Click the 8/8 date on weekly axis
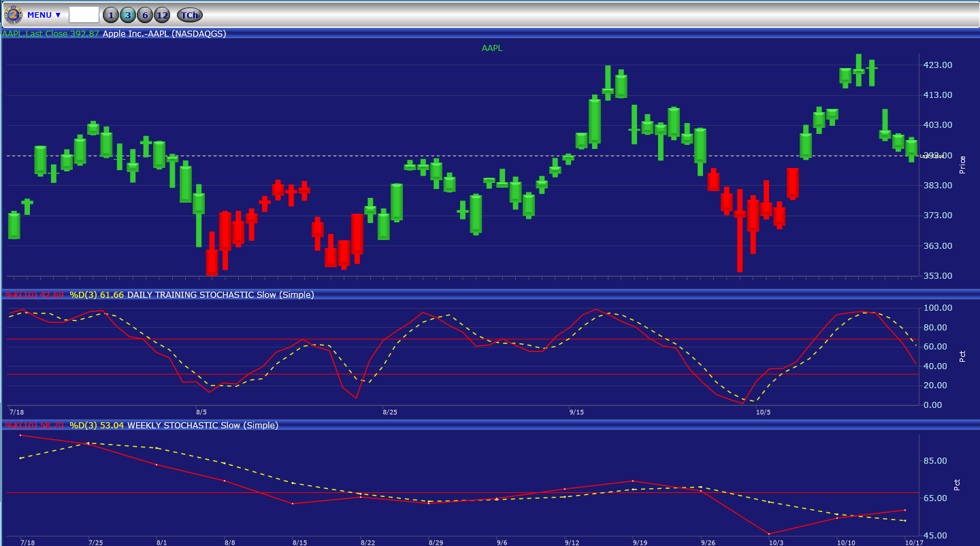Screen dimensions: 980x546 point(230,542)
